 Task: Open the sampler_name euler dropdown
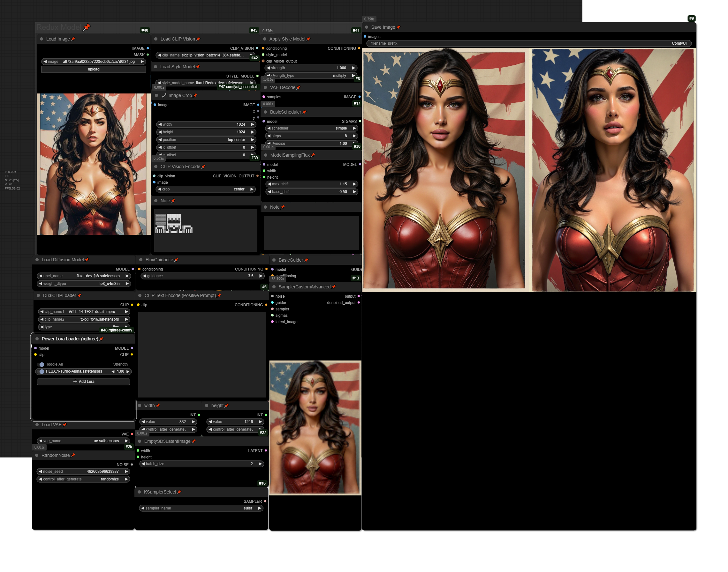click(x=201, y=508)
